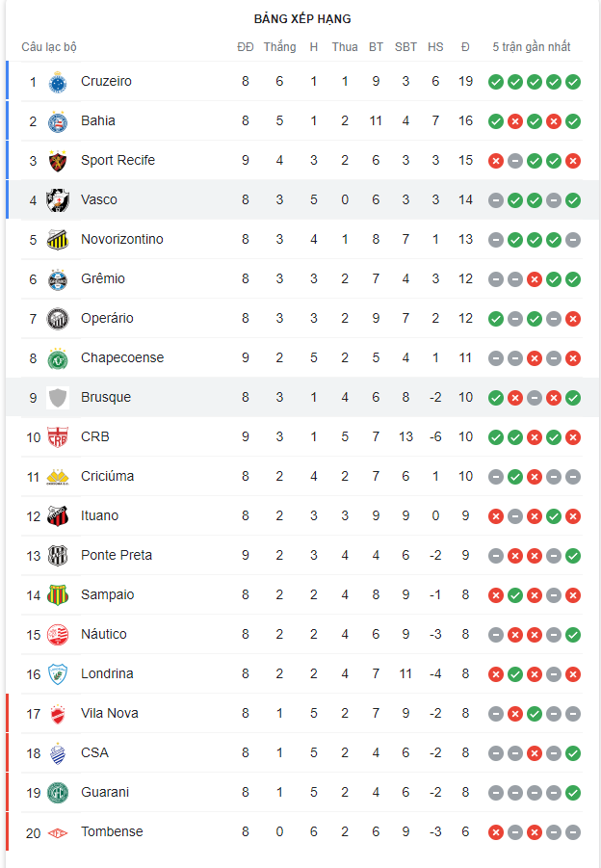601x868 pixels.
Task: Click the Criciúma club name
Action: [107, 476]
